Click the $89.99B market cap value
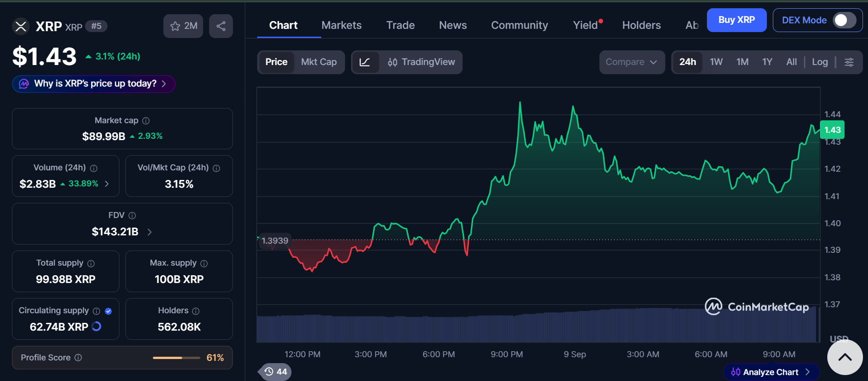The width and height of the screenshot is (868, 381). pos(103,136)
